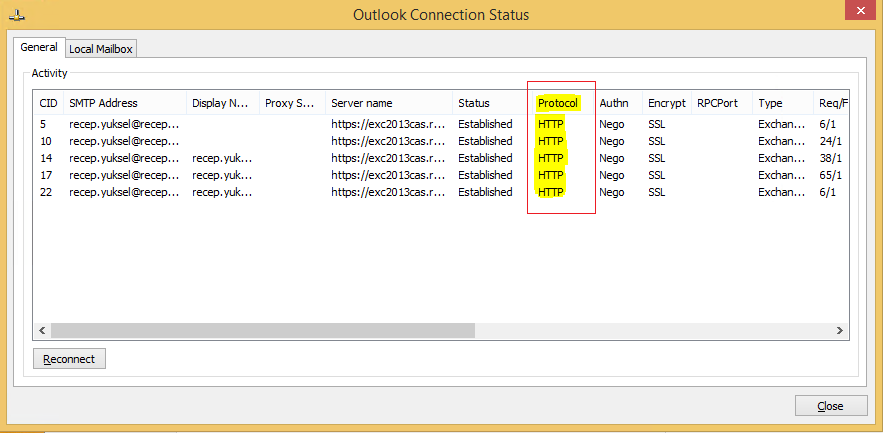The image size is (883, 433).
Task: Sort by SMTP Address column header
Action: (125, 103)
